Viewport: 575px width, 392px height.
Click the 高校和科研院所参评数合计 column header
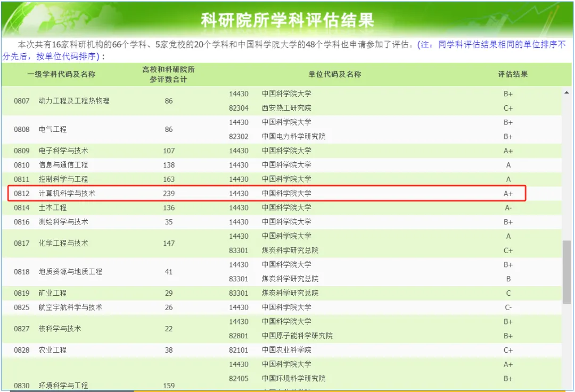(x=168, y=74)
